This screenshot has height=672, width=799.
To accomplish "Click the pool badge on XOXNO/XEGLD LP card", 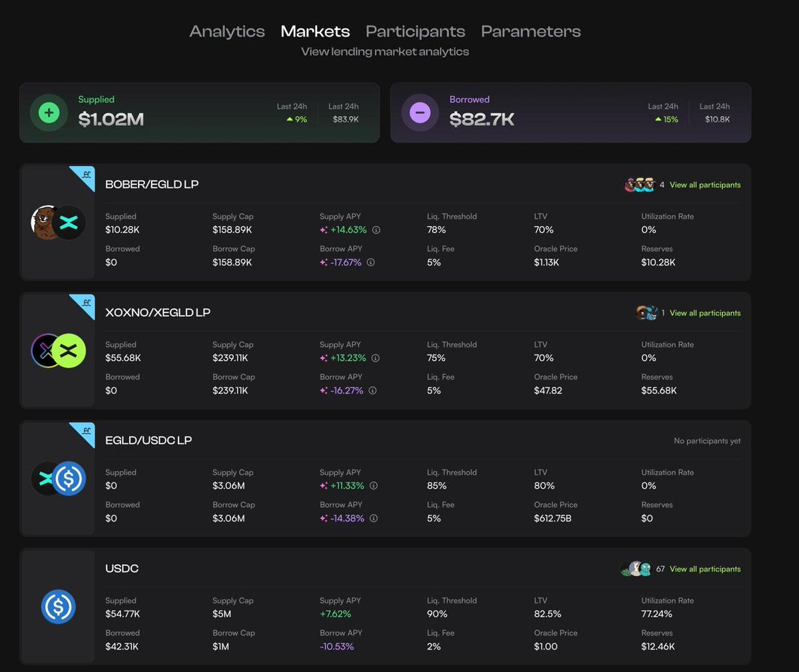I will point(85,304).
